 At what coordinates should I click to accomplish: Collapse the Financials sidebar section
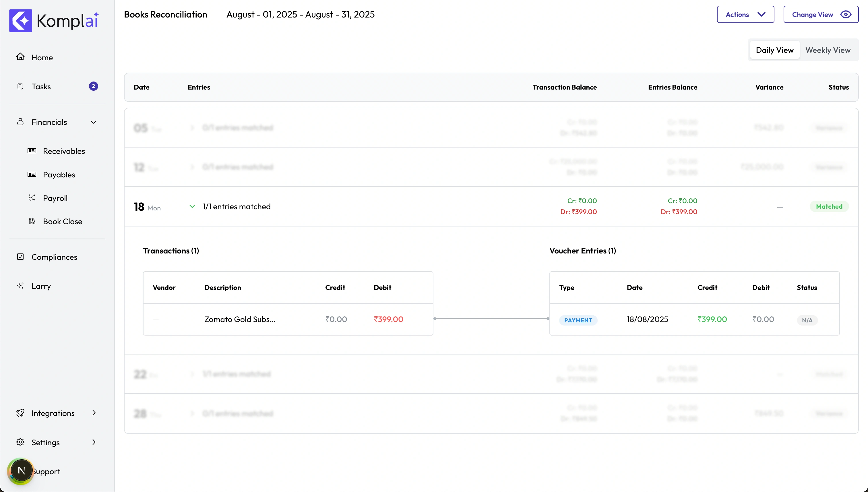click(94, 122)
